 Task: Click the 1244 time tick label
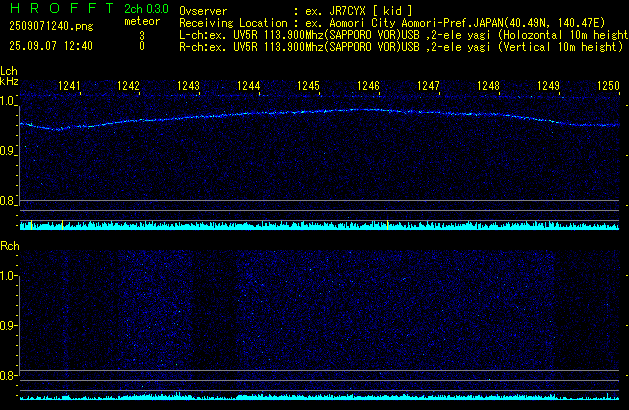click(249, 86)
